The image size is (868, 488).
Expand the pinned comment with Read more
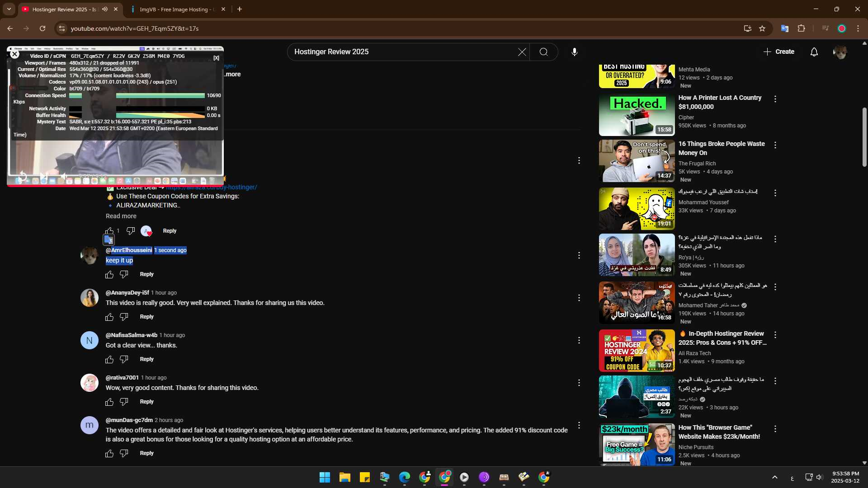pos(121,216)
